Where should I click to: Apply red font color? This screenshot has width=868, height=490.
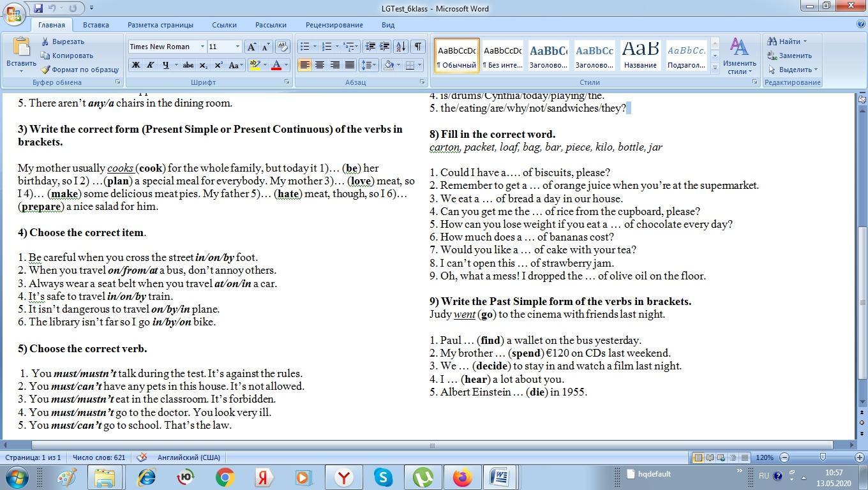276,65
